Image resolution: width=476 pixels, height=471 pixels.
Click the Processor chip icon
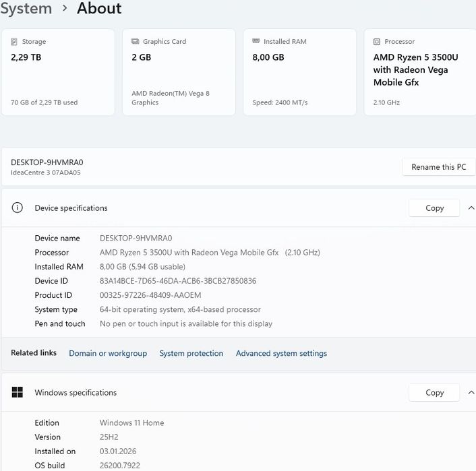377,42
